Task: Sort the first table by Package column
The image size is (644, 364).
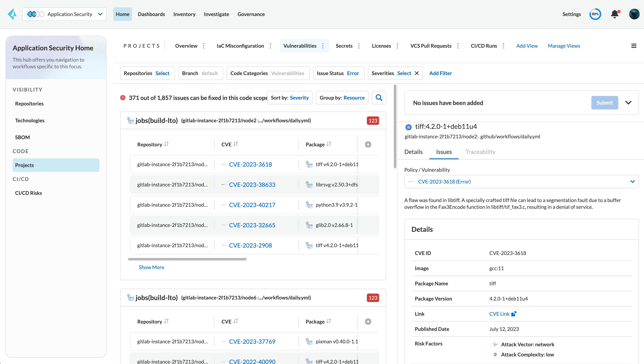Action: tap(329, 144)
